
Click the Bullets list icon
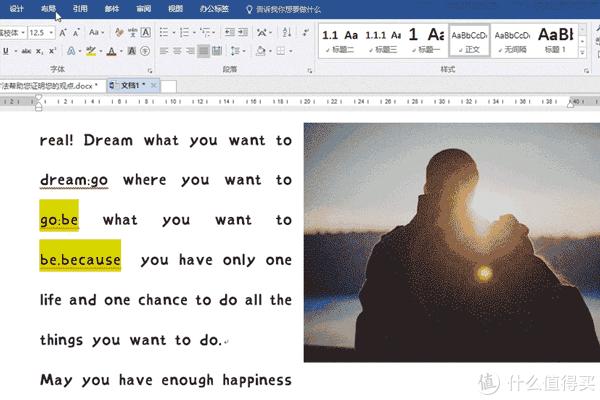[164, 33]
